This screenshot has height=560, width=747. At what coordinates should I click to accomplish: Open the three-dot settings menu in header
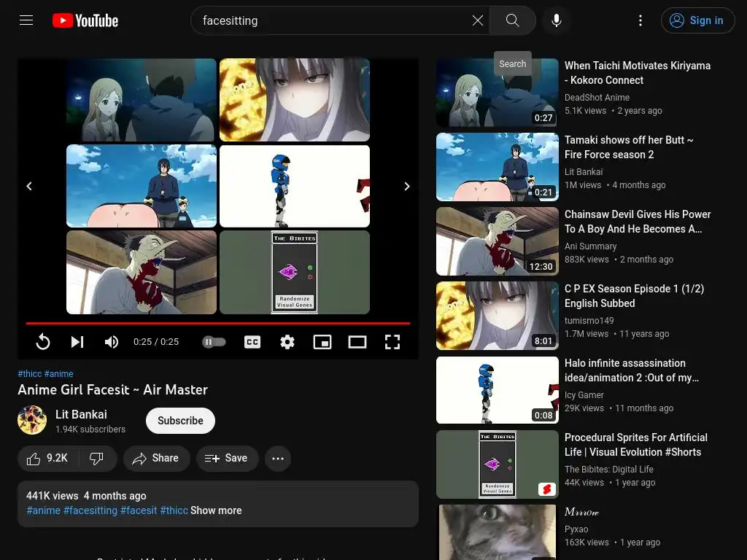pos(640,20)
